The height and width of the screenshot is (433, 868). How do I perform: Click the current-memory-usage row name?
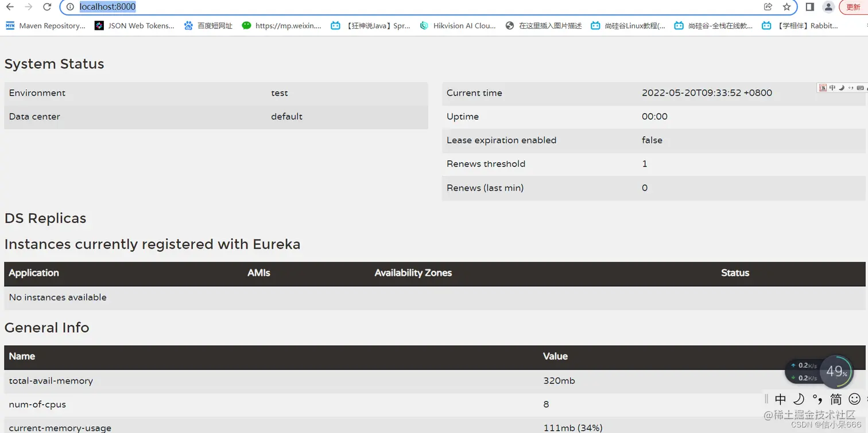pos(60,428)
